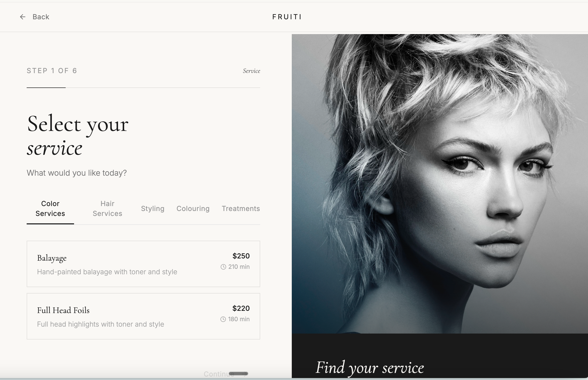Click the step progress bar
Image resolution: width=588 pixels, height=380 pixels.
143,87
